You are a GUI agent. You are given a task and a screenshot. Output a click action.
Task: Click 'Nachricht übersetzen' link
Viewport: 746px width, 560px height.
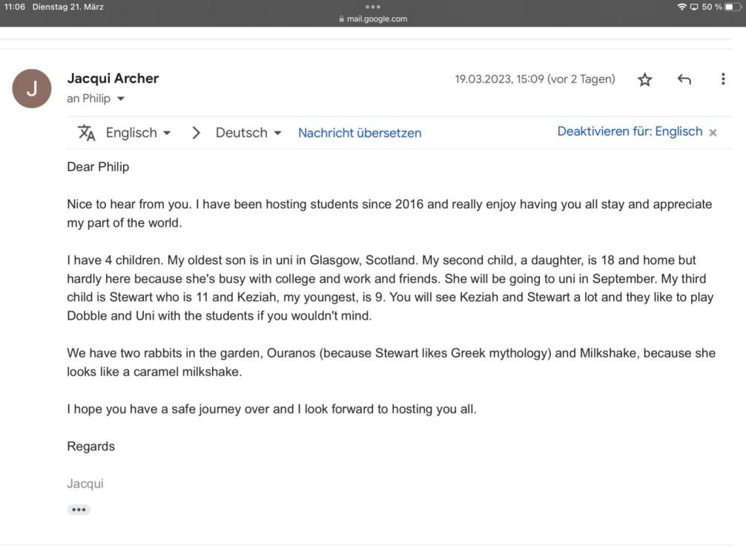360,133
